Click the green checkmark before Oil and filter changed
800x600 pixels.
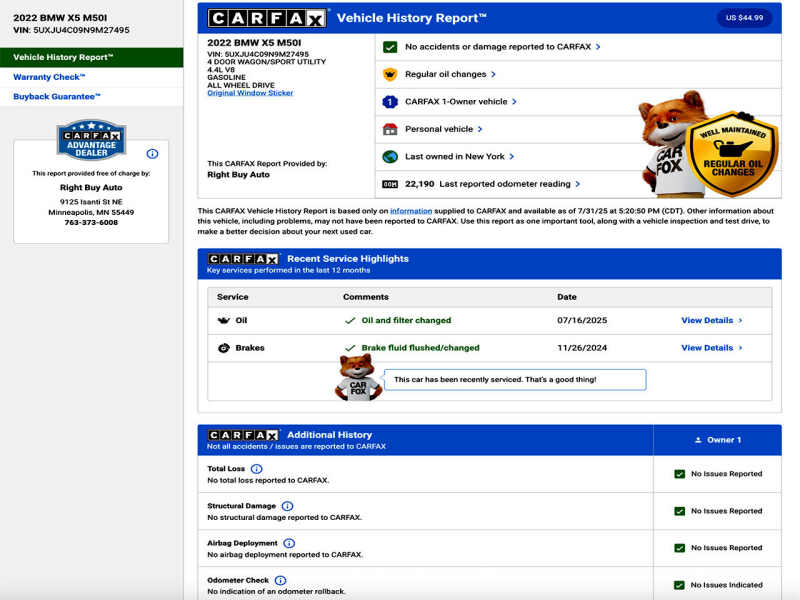(350, 320)
